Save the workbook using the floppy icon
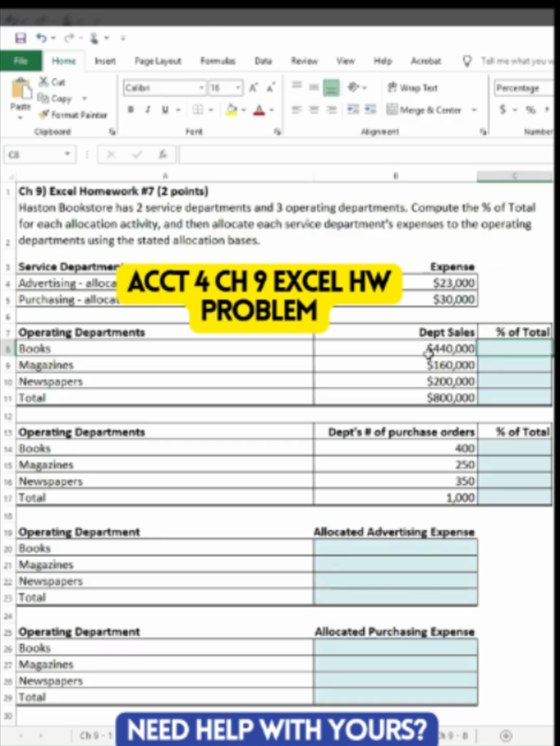The width and height of the screenshot is (560, 746). [x=20, y=38]
